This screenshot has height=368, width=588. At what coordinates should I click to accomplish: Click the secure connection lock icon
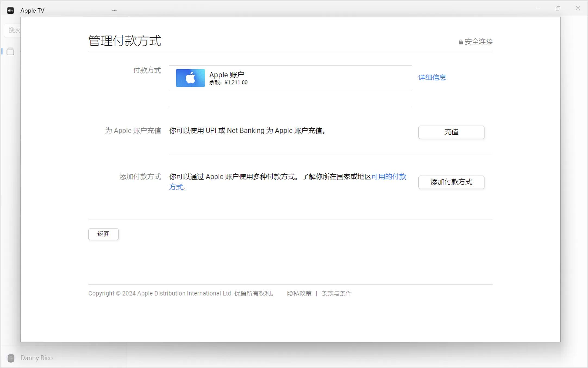coord(459,42)
